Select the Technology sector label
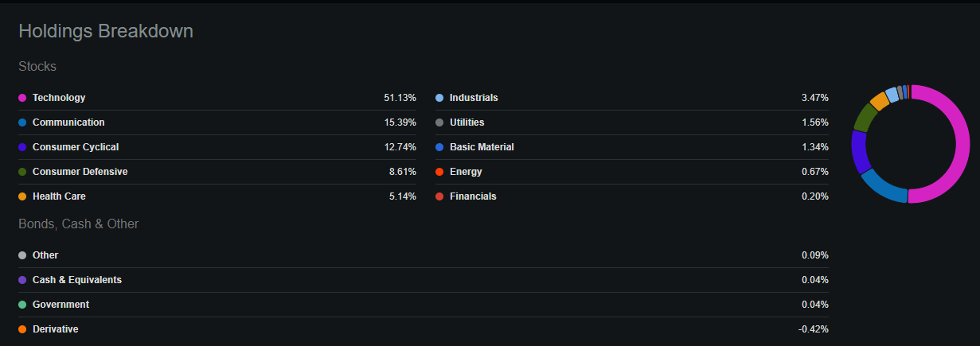The height and width of the screenshot is (346, 980). (59, 98)
